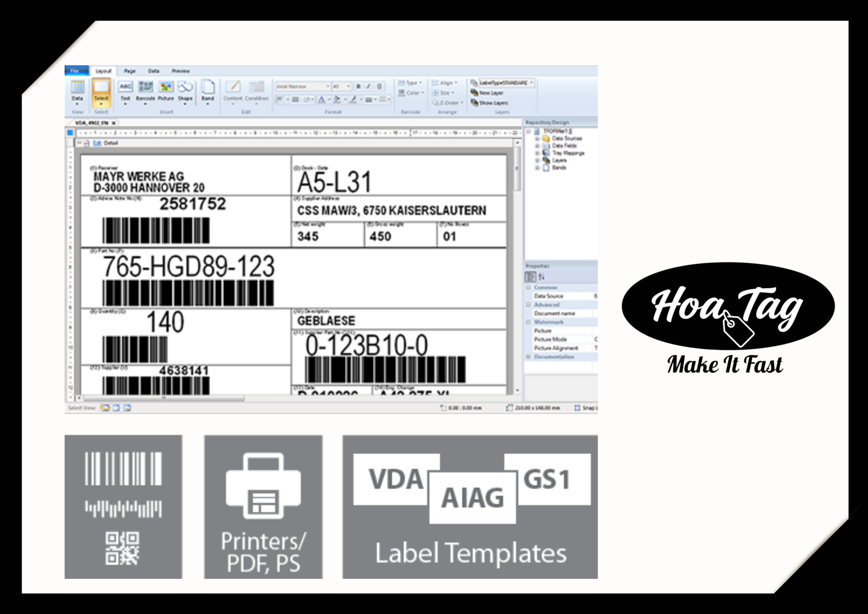Toggle Snap option in status bar

pyautogui.click(x=577, y=408)
